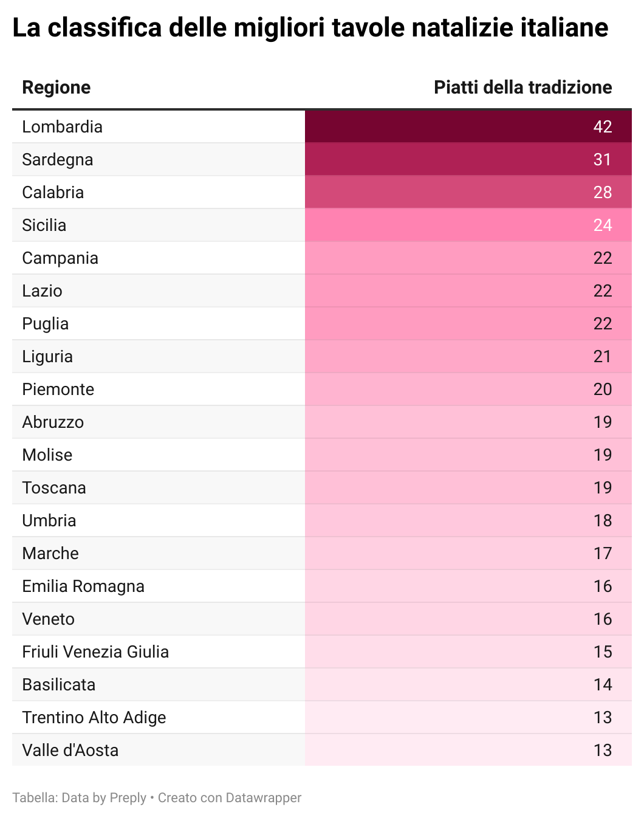
Task: Click the Emilia Romagna row label
Action: click(83, 586)
